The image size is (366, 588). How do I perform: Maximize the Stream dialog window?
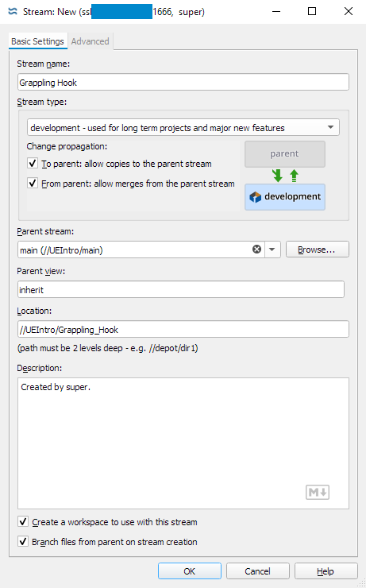[x=312, y=12]
